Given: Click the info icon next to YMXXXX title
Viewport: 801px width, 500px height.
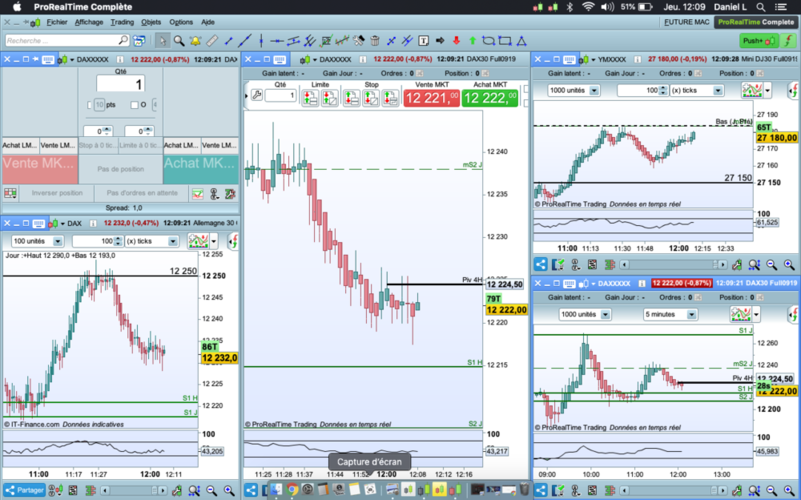Looking at the screenshot, I should pyautogui.click(x=637, y=59).
